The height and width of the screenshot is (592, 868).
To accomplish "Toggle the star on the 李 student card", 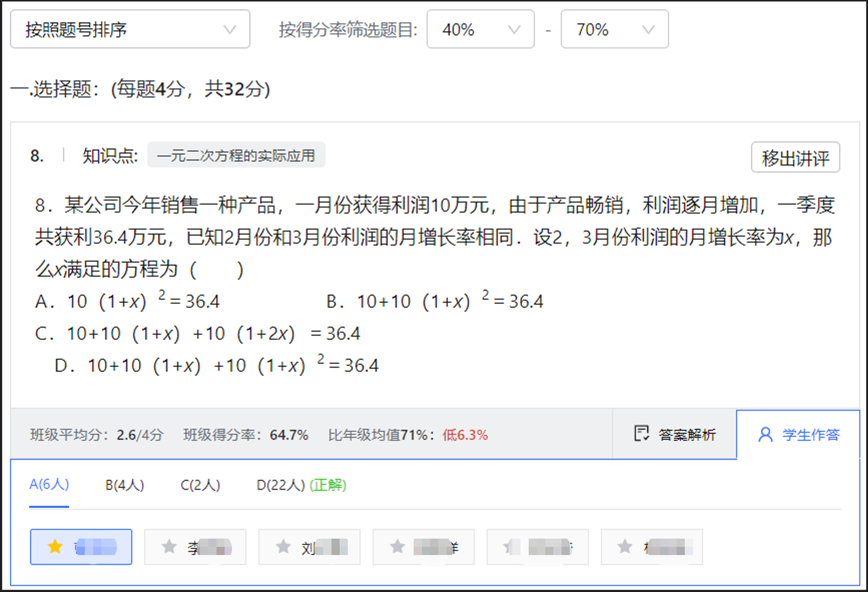I will coord(169,547).
